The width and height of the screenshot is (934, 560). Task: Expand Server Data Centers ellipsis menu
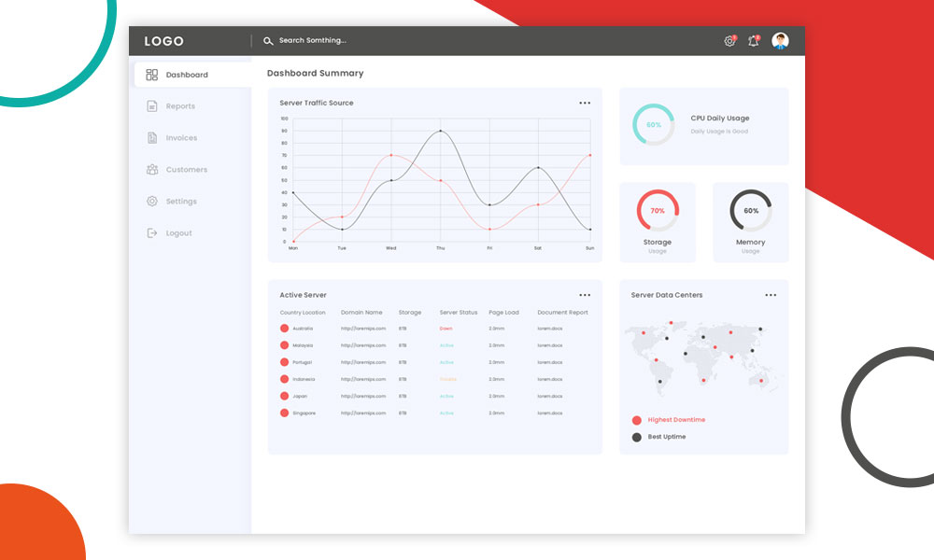[x=771, y=295]
